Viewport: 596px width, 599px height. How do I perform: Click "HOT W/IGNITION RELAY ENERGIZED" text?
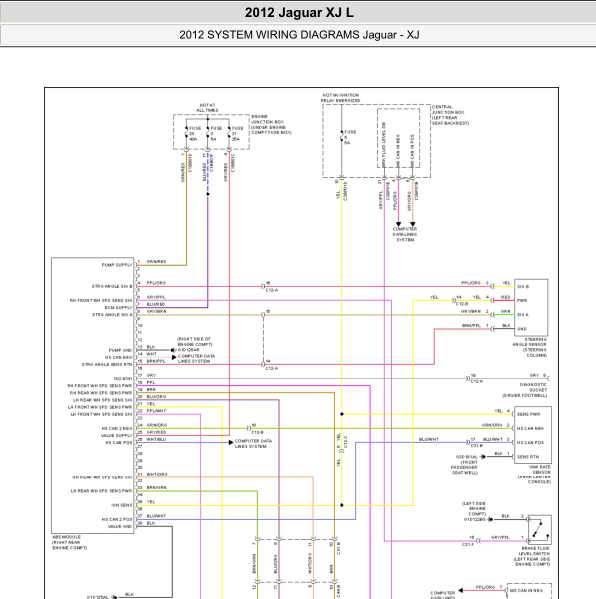(340, 98)
